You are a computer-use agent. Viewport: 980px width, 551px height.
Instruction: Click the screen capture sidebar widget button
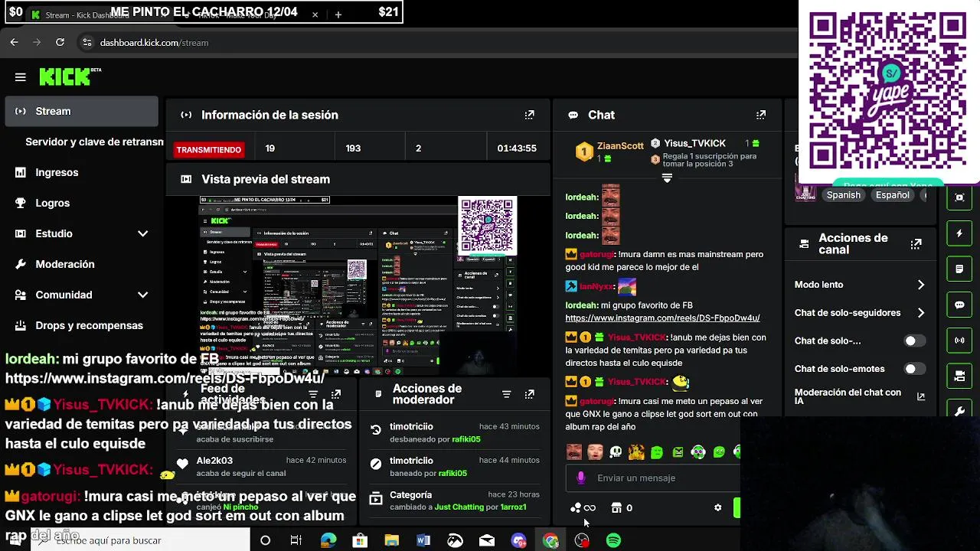tap(959, 197)
